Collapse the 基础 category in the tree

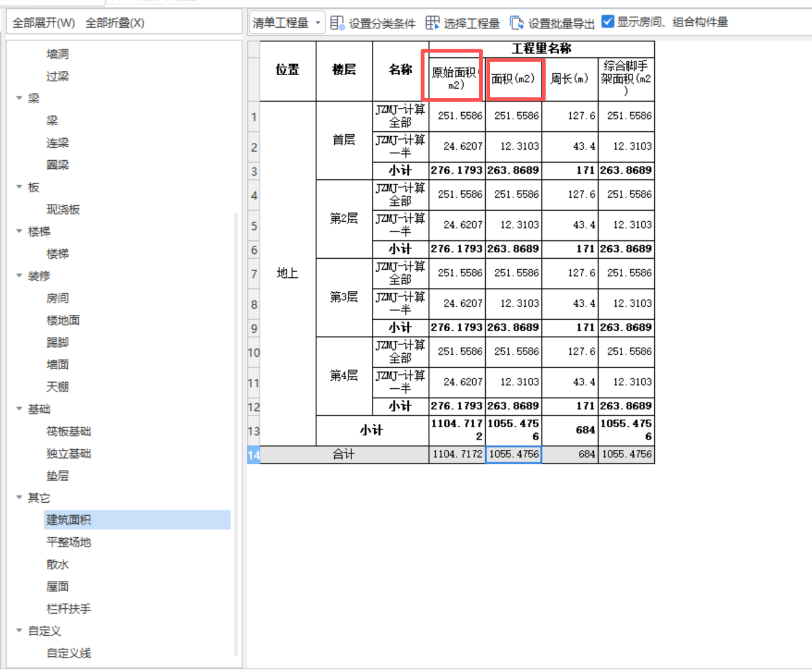18,409
